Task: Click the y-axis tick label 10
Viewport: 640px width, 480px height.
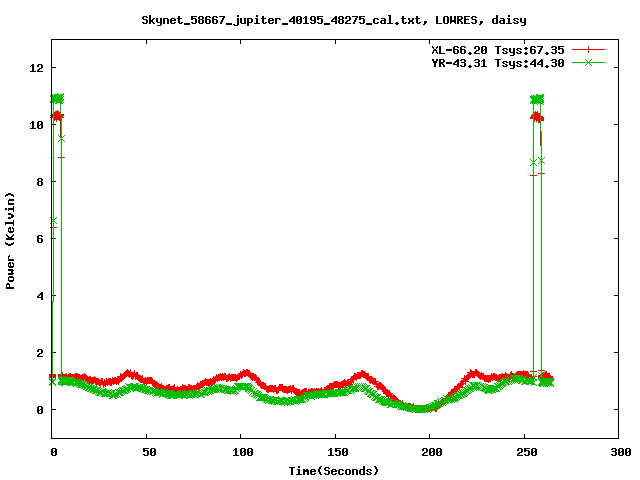Action: pos(36,125)
